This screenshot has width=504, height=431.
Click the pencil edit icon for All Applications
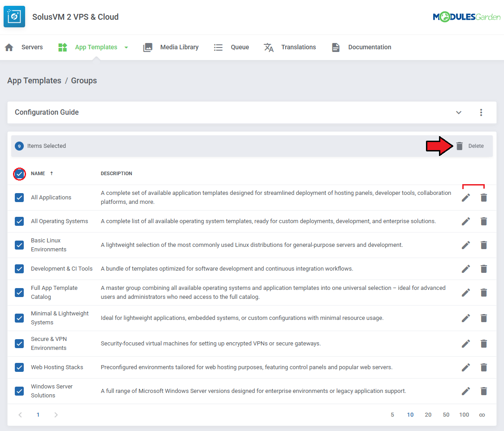pos(466,198)
